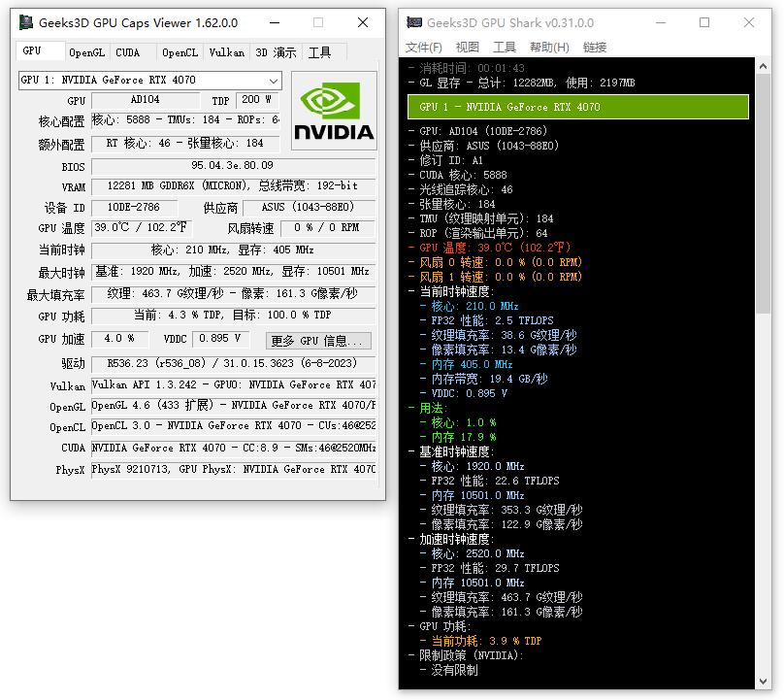The width and height of the screenshot is (784, 700).
Task: Click the scroll down arrow in GPU Shark
Action: pyautogui.click(x=763, y=681)
